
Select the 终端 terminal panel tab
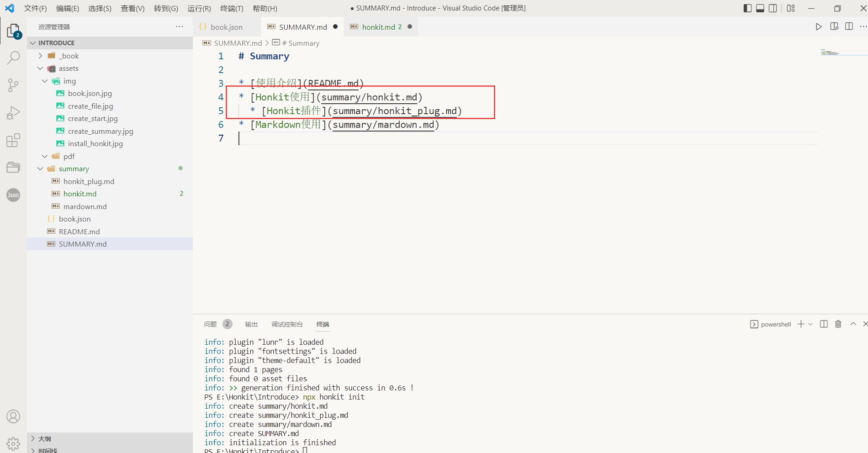[x=323, y=324]
